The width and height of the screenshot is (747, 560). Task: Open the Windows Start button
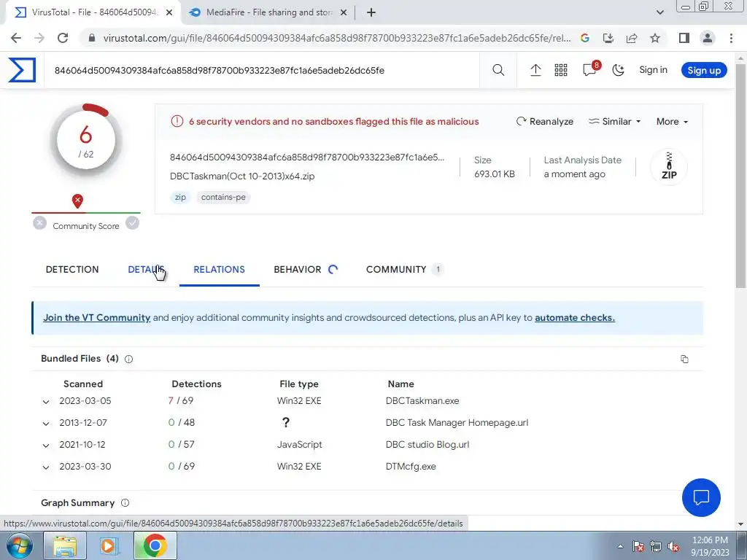[18, 545]
